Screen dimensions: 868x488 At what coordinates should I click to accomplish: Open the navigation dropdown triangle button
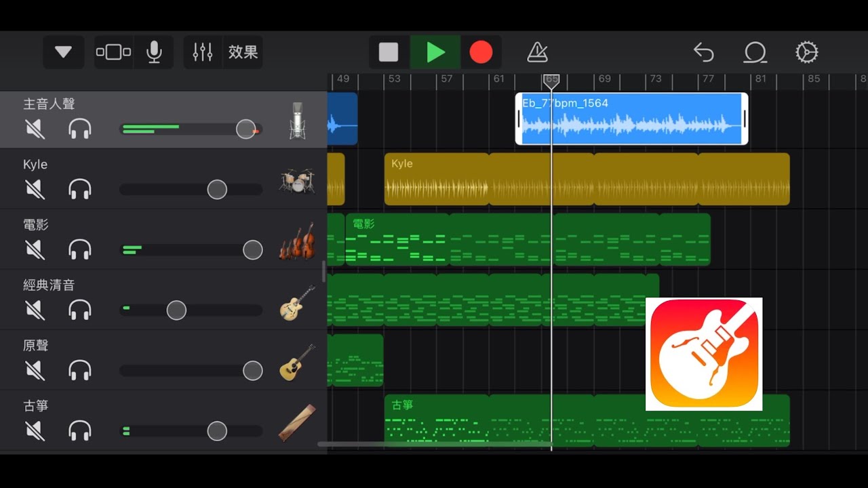coord(64,52)
